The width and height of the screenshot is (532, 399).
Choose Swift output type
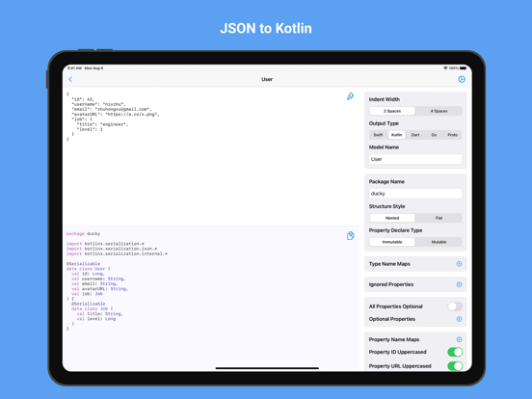click(x=379, y=135)
